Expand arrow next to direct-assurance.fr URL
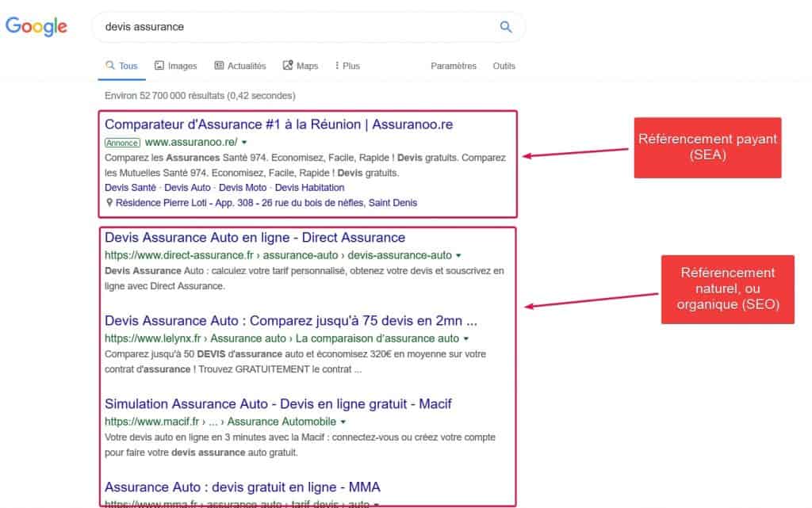The height and width of the screenshot is (508, 812). tap(459, 256)
